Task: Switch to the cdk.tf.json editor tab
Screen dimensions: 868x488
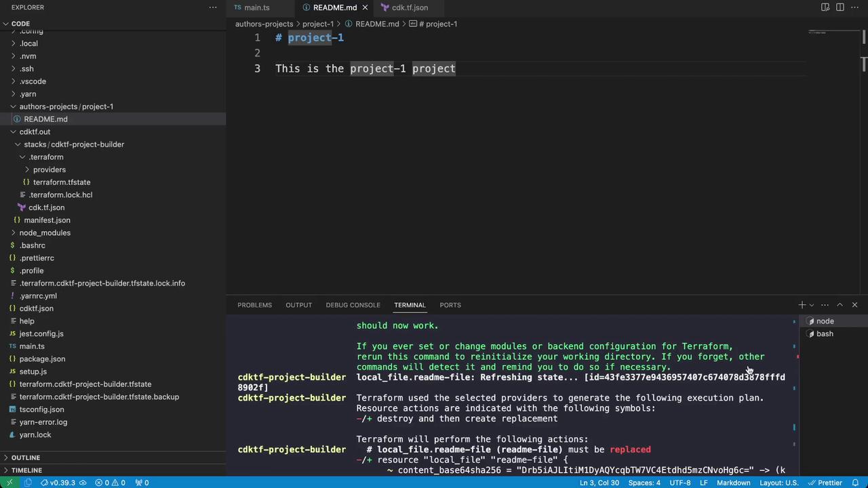Action: tap(410, 7)
